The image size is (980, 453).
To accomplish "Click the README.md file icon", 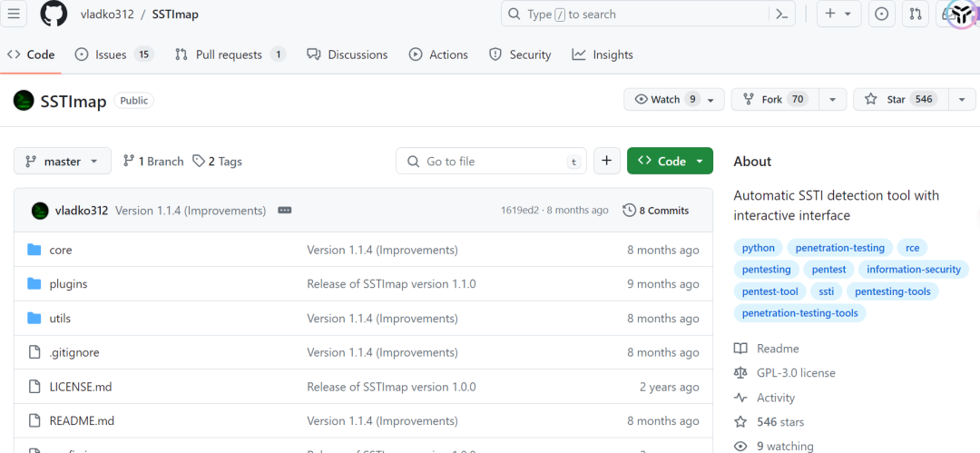I will [34, 421].
